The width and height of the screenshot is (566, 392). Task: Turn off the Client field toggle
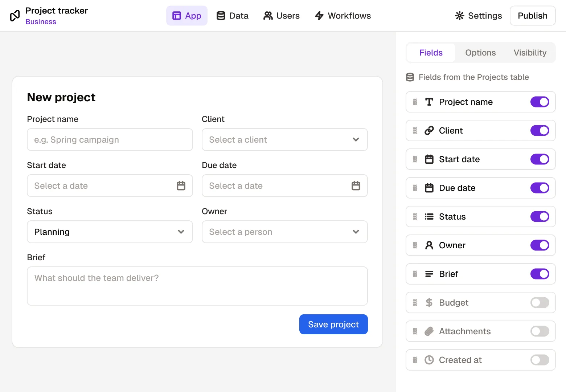coord(540,131)
